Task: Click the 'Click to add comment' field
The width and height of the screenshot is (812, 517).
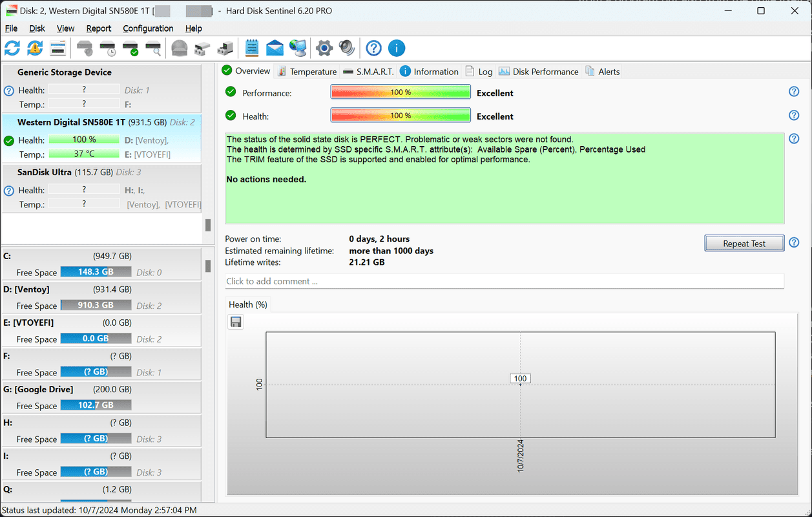Action: tap(505, 281)
